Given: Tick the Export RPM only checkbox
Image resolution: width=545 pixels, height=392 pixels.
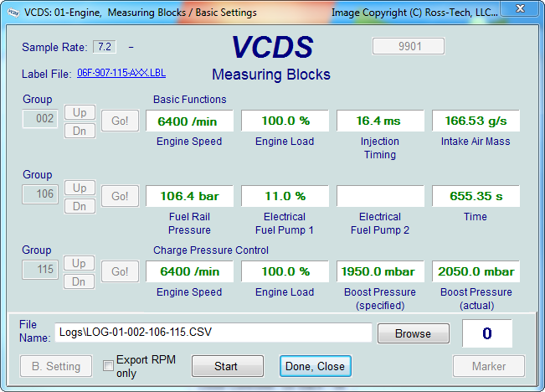Looking at the screenshot, I should tap(108, 365).
